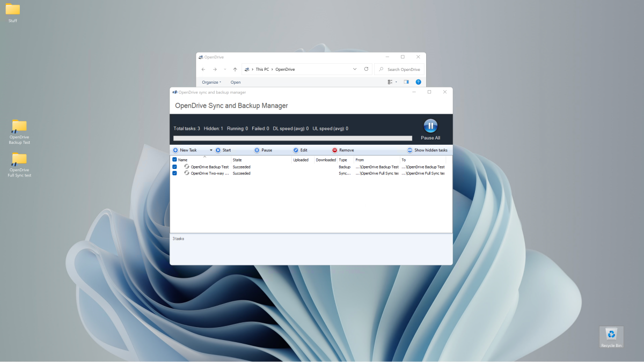Toggle the select-all checkbox in Name header
This screenshot has width=644, height=362.
coord(174,160)
